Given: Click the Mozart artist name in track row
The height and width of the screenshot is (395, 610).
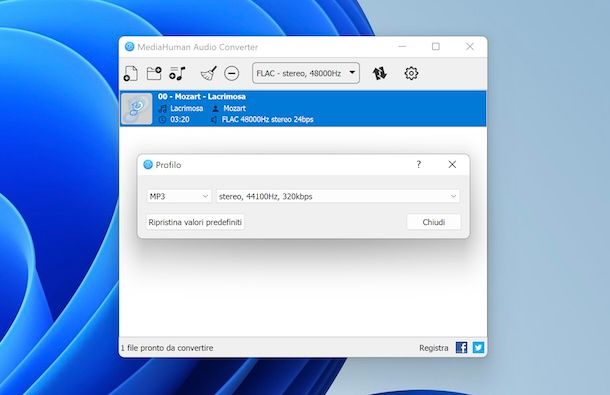Looking at the screenshot, I should tap(234, 108).
